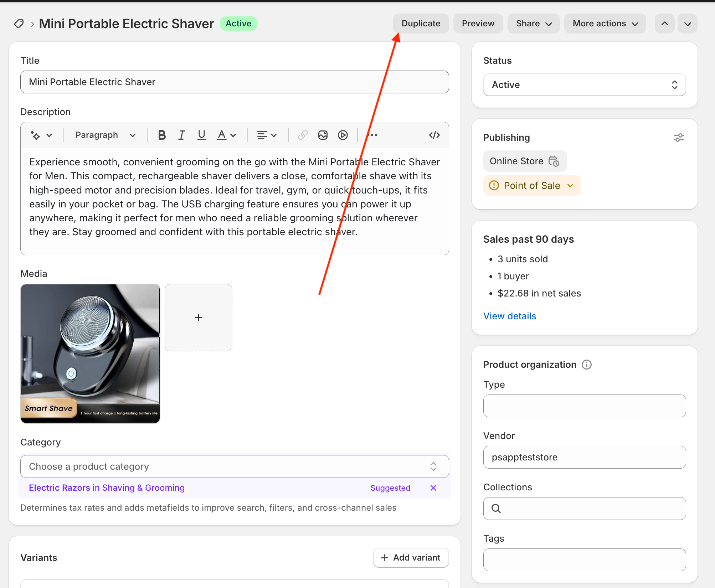
Task: Open the More actions menu
Action: tap(605, 24)
